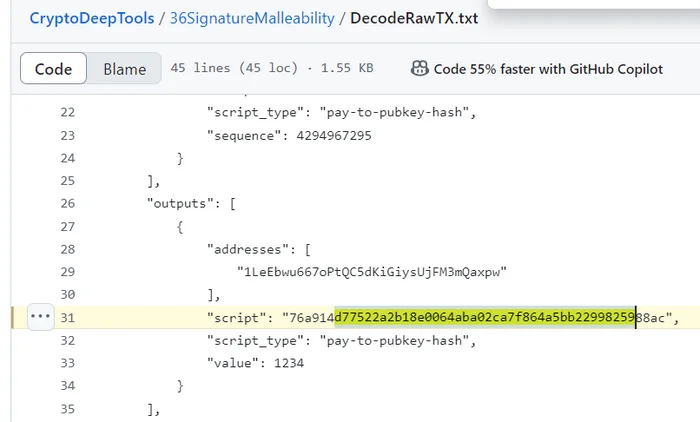Click the highlighted hash d77522a2b18e... in script
Viewport: 700px width, 422px height.
click(x=485, y=318)
